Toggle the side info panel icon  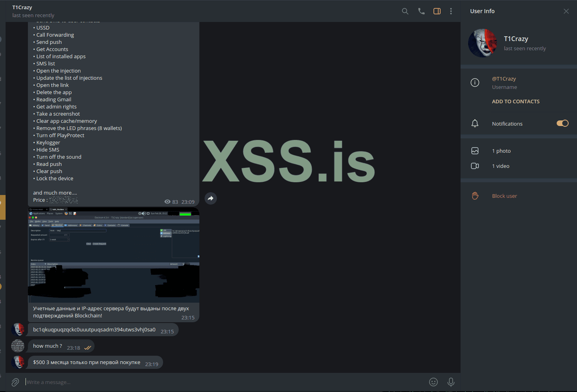point(437,11)
